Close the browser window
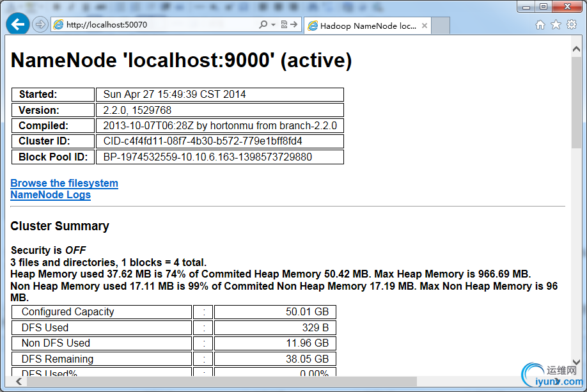 pyautogui.click(x=567, y=7)
